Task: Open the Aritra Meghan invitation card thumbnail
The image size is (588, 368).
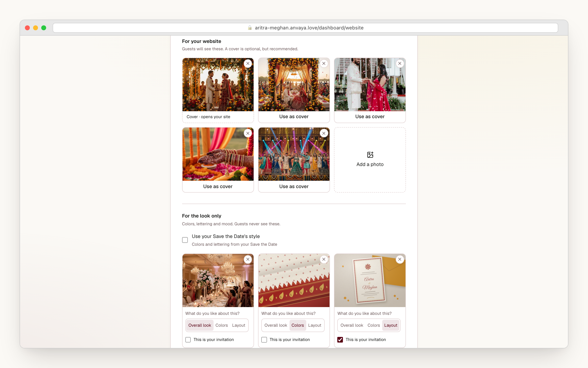Action: (370, 281)
